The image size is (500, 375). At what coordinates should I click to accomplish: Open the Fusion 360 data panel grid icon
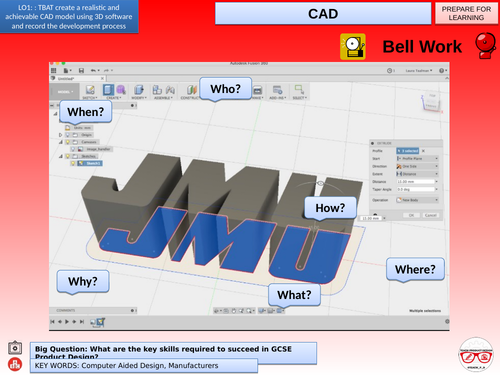(54, 70)
